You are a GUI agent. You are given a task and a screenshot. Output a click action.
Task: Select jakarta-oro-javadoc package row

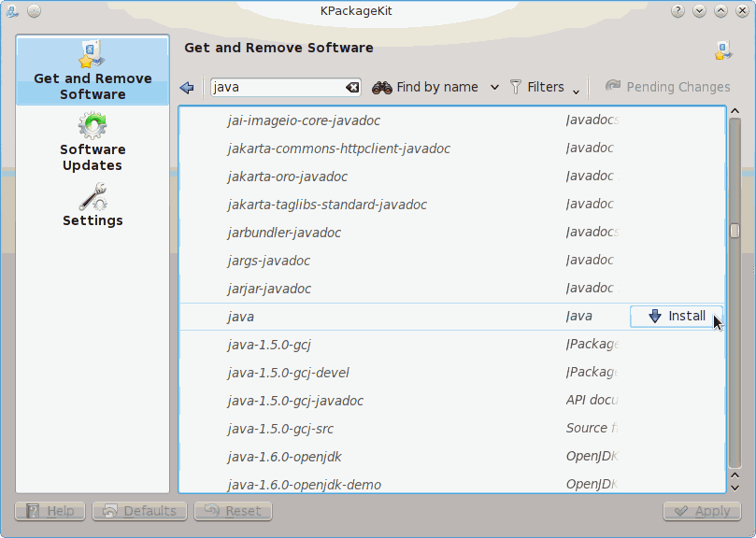click(451, 176)
